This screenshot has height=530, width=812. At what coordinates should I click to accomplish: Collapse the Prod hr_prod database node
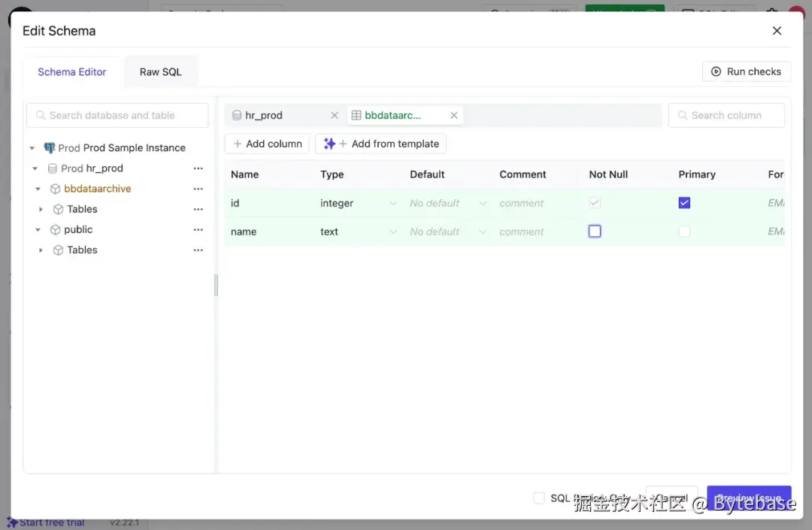[x=35, y=168]
